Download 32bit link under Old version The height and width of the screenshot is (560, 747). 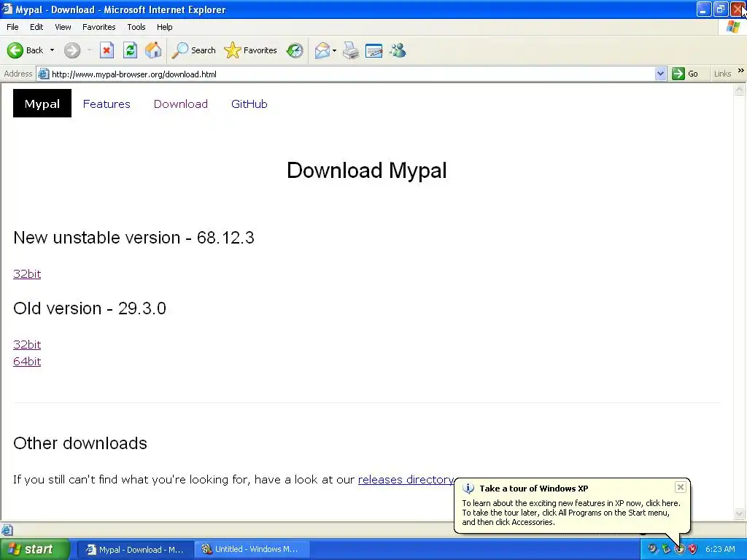pos(27,344)
